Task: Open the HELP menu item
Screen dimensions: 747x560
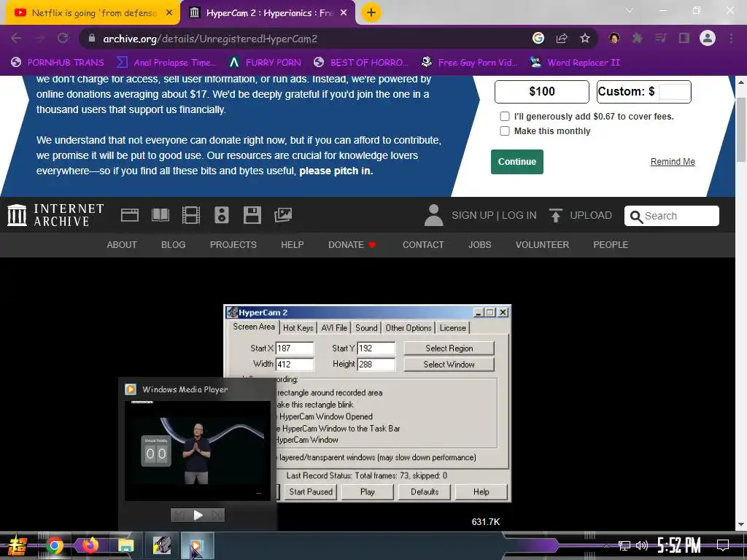Action: (x=292, y=245)
